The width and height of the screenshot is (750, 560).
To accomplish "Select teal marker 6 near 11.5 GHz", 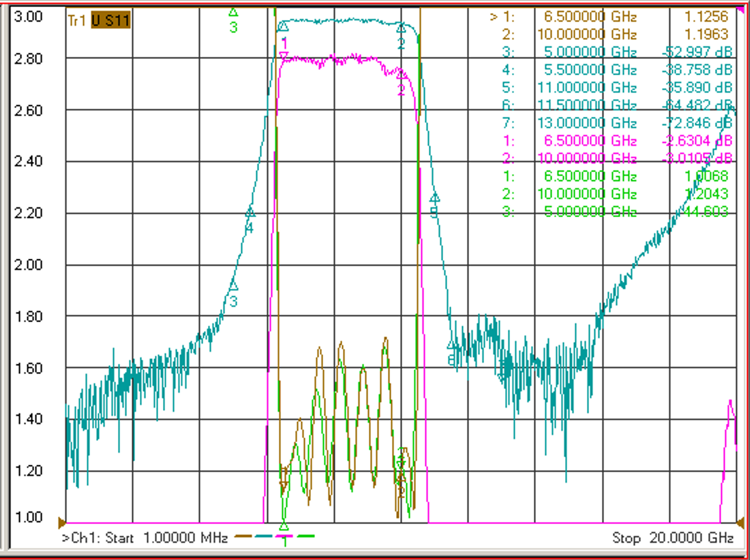I will pyautogui.click(x=451, y=344).
